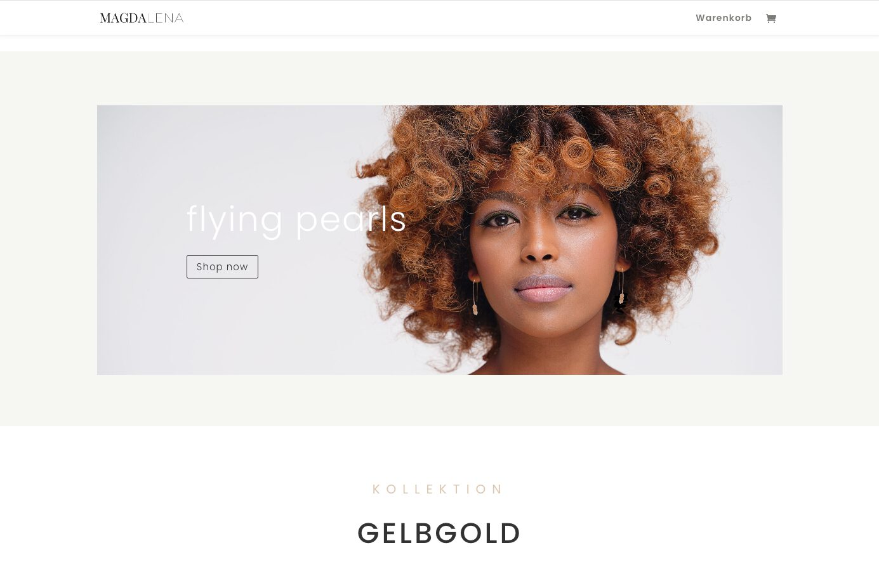Click empty header space beside the logo
This screenshot has height=588, width=879.
pyautogui.click(x=438, y=18)
